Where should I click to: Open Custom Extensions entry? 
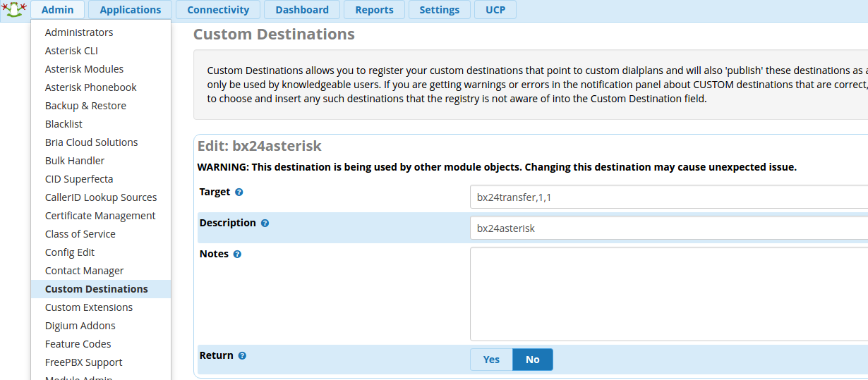pyautogui.click(x=101, y=307)
